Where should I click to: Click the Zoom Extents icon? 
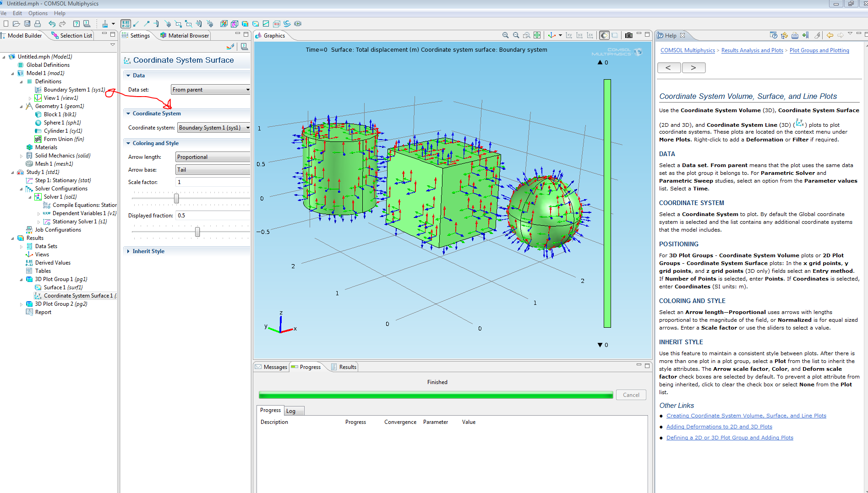537,35
